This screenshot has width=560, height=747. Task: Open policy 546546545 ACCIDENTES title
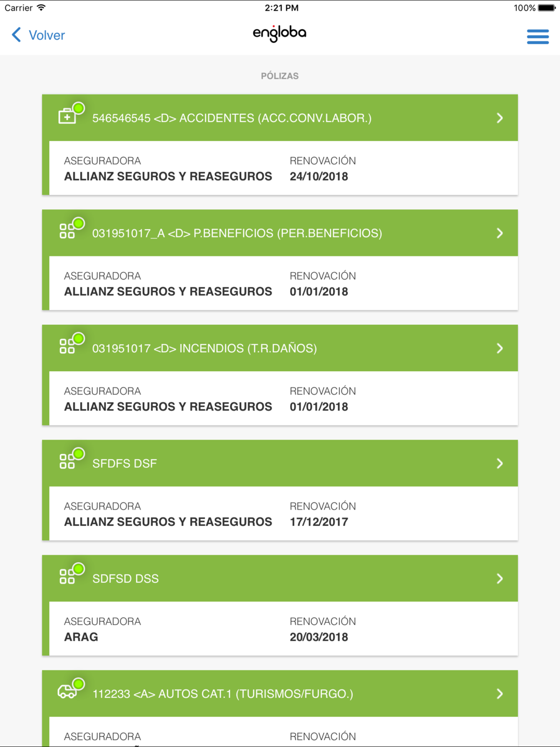232,118
